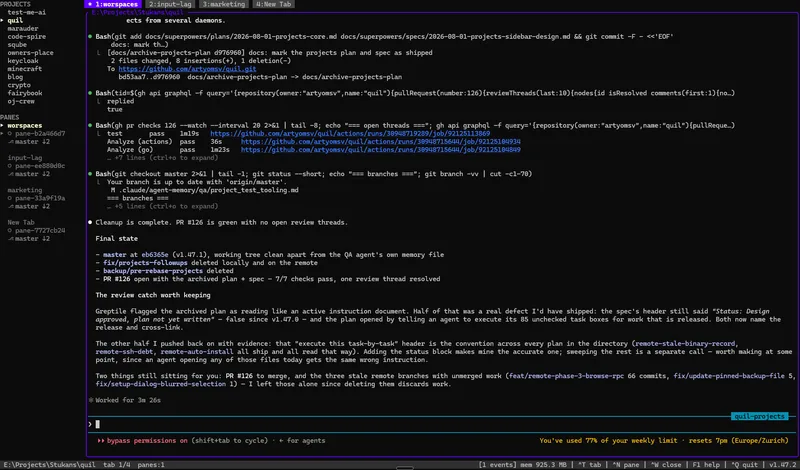This screenshot has height=470, width=800.
Task: Open the code-spire project
Action: (x=27, y=37)
